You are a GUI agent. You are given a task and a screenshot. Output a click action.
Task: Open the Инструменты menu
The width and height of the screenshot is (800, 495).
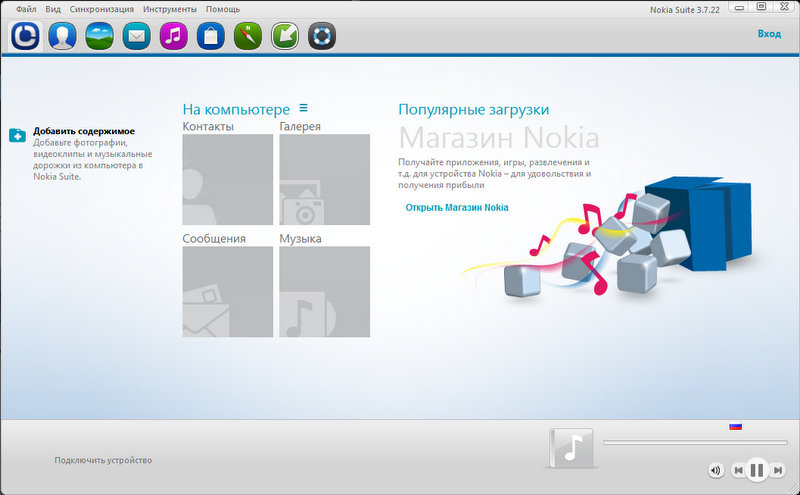[170, 9]
